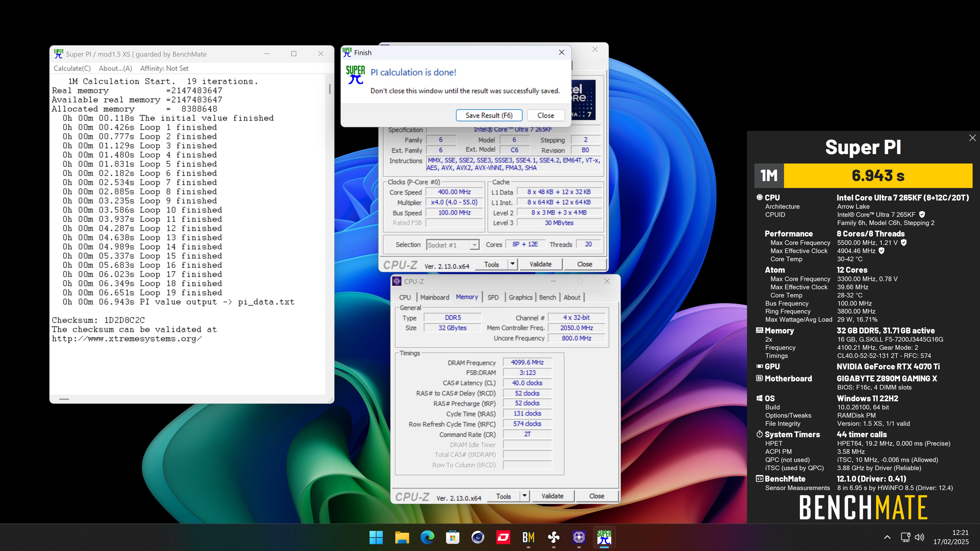The height and width of the screenshot is (551, 980).
Task: Click the Motherboard section icon in BenchMate panel
Action: pos(759,378)
